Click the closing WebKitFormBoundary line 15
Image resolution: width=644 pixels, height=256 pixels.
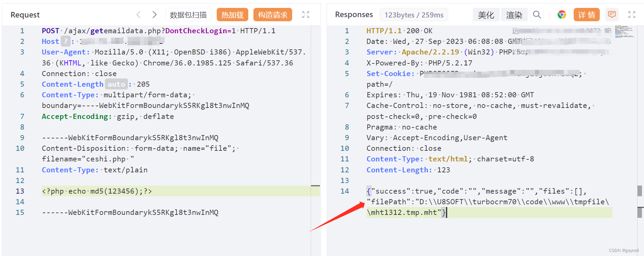[130, 212]
